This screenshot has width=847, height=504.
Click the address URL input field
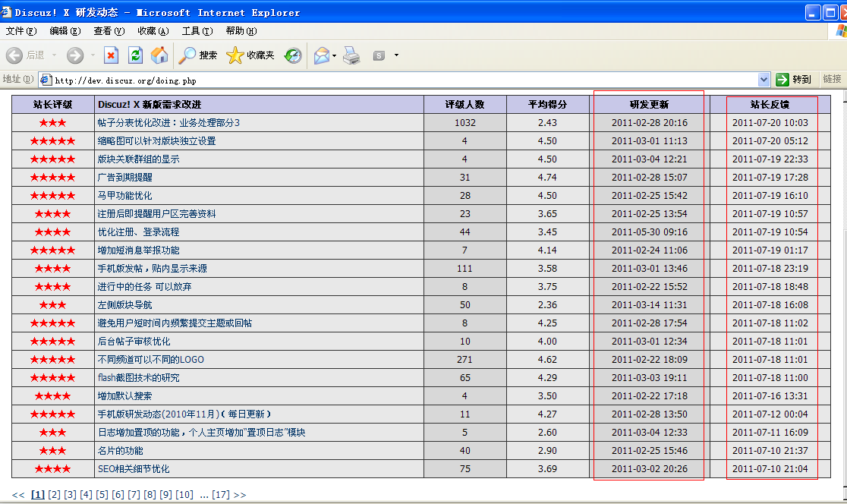(405, 80)
